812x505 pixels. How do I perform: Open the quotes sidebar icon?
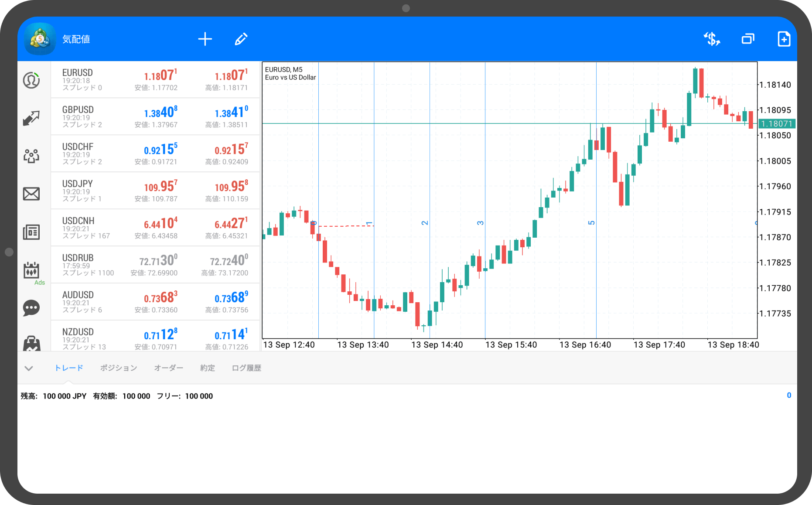31,80
